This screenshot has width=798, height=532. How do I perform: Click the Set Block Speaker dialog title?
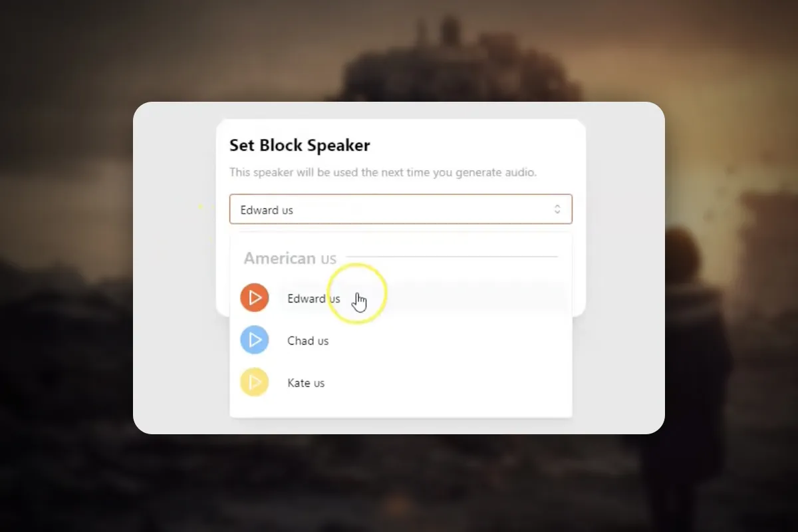(299, 145)
